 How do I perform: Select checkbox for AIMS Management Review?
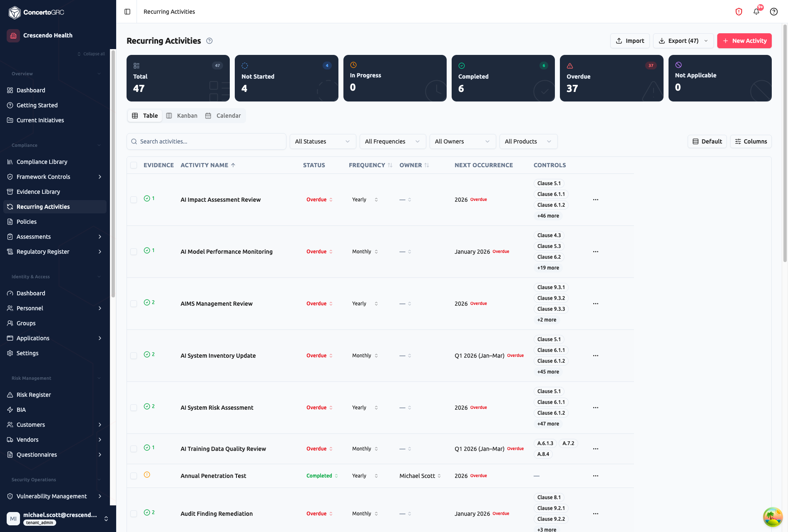[134, 304]
